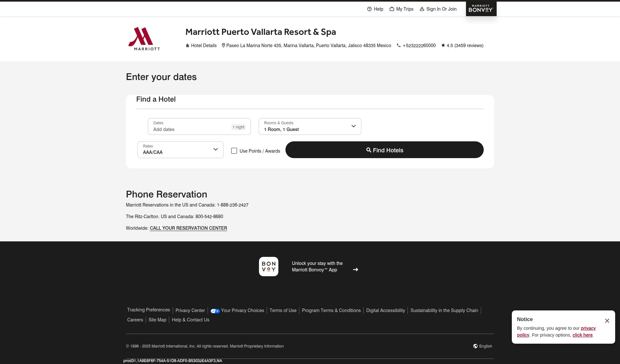This screenshot has height=364, width=620.
Task: Open Rooms & Guests dropdown
Action: click(310, 126)
